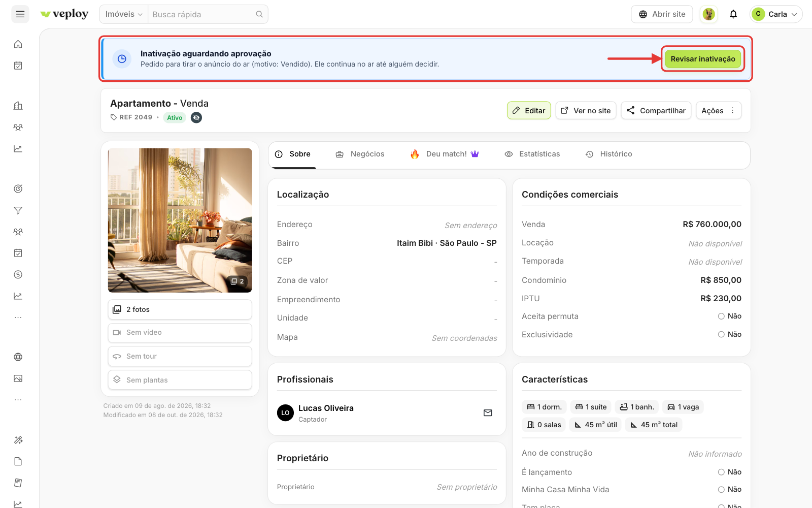Open the blank file sidebar icon
The image size is (812, 508).
click(18, 461)
